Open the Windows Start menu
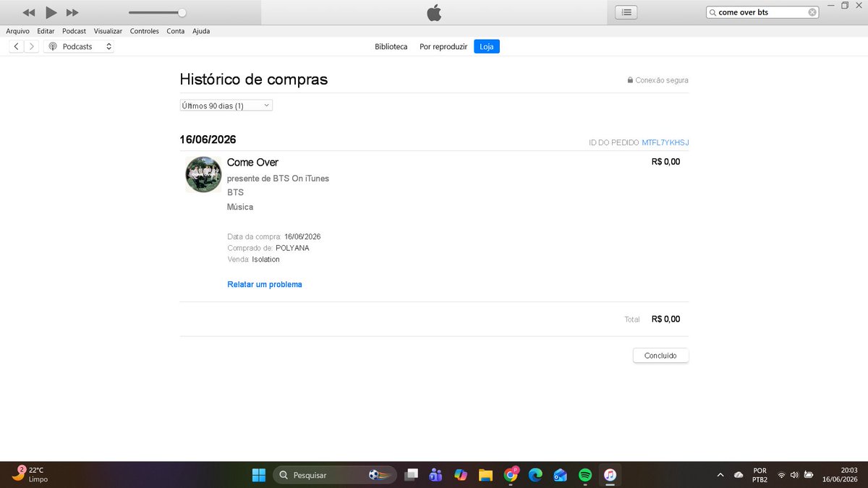868x488 pixels. [258, 475]
